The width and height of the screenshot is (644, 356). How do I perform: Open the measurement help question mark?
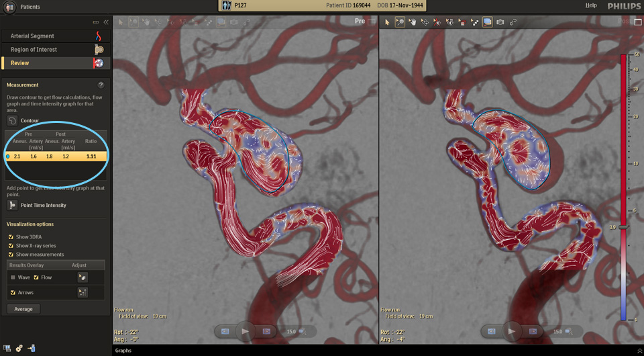pos(101,85)
